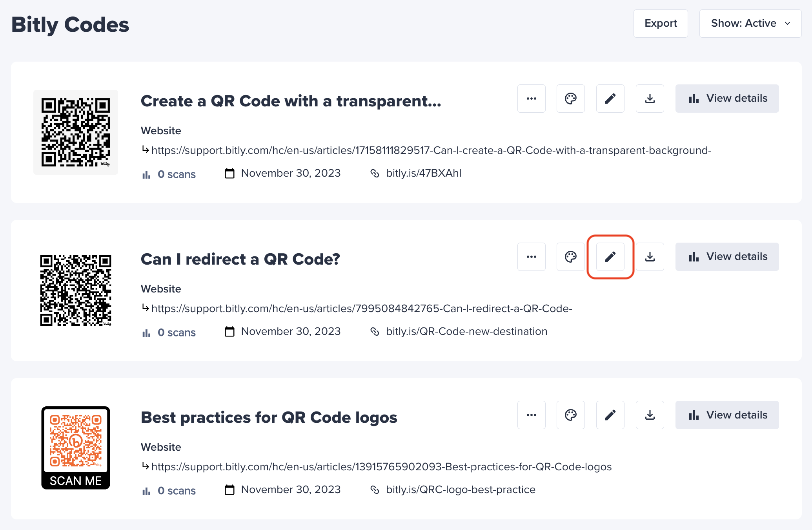Viewport: 812px width, 530px height.
Task: Click the link icon beside bitly.is/QRC-logo-best-practice
Action: pos(375,490)
